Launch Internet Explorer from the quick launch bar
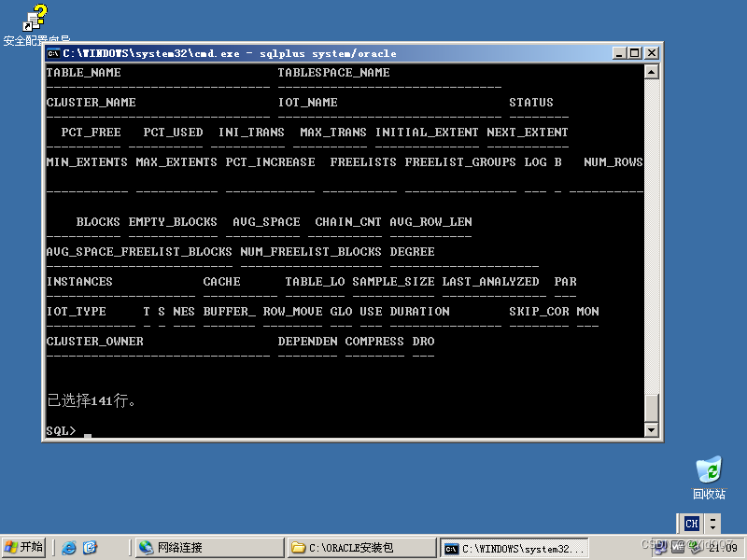Screen dimensions: 747x560 pos(70,545)
